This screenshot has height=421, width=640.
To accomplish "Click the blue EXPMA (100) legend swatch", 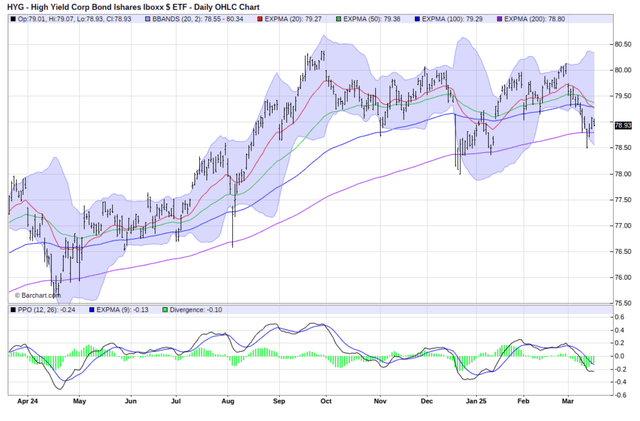I will [x=417, y=19].
